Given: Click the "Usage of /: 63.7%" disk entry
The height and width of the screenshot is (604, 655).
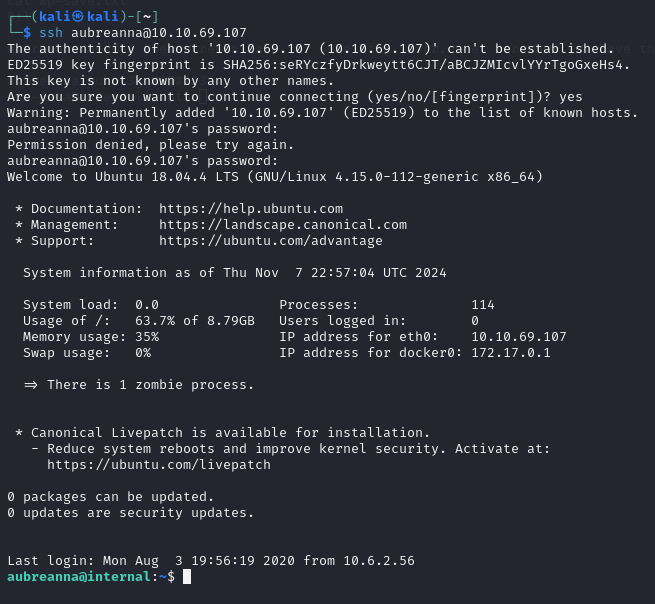Looking at the screenshot, I should coord(139,321).
